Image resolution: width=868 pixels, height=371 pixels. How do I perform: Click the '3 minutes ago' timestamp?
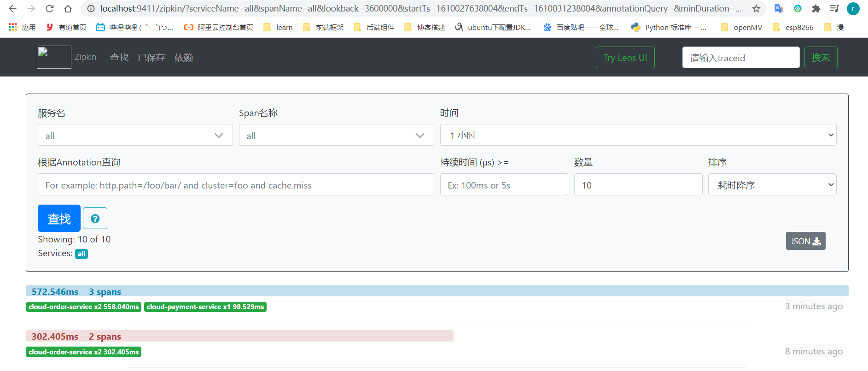[x=814, y=306]
